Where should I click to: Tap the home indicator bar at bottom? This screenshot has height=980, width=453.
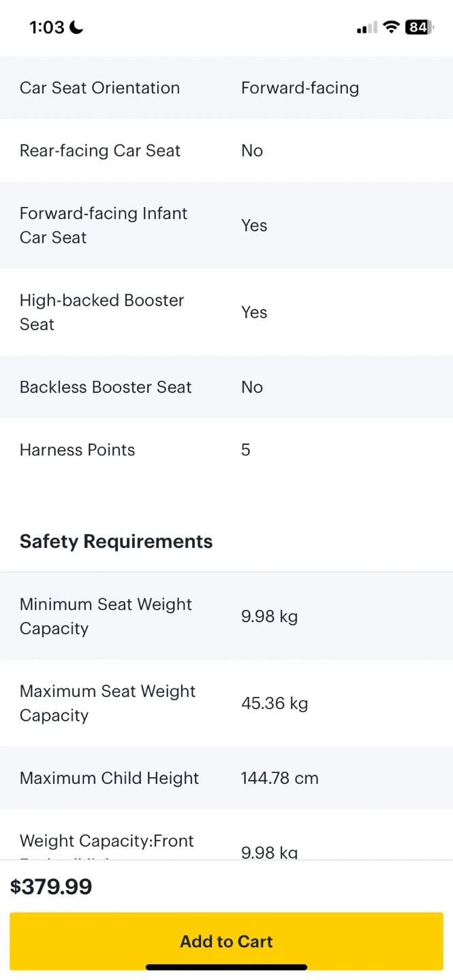(x=226, y=967)
